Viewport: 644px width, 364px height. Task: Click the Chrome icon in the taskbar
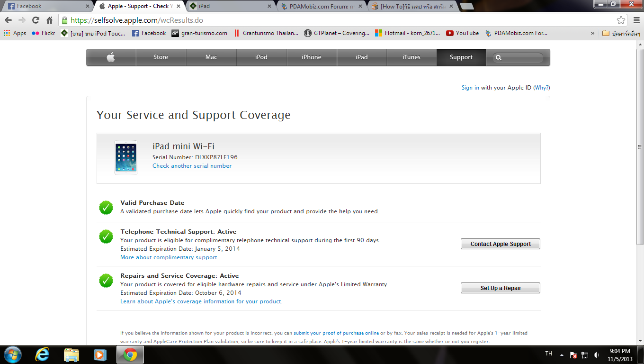click(130, 355)
